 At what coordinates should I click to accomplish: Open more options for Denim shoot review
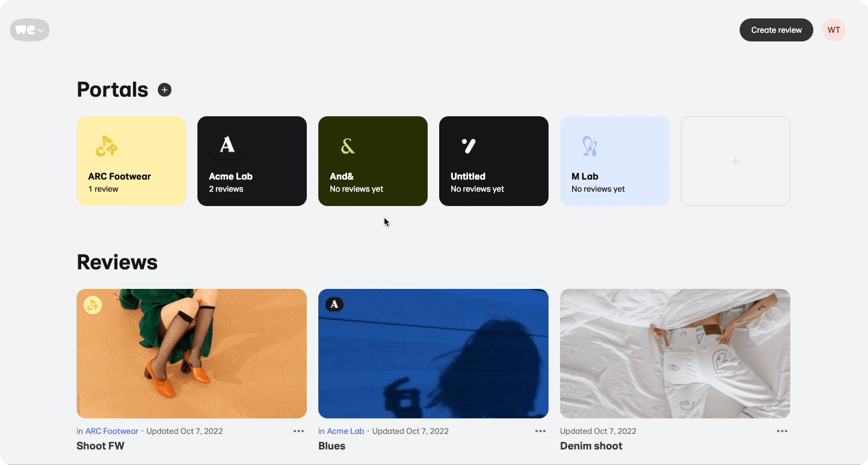pos(782,431)
